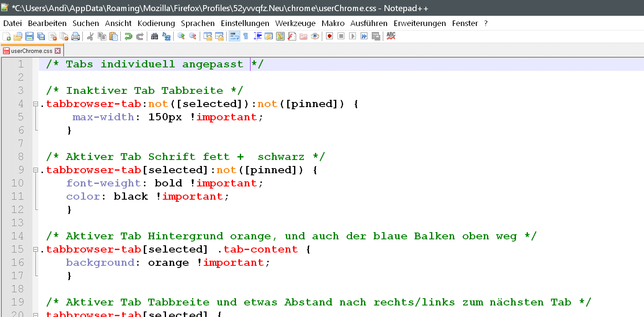
Task: Click line number 13 in the margin
Action: [x=17, y=223]
